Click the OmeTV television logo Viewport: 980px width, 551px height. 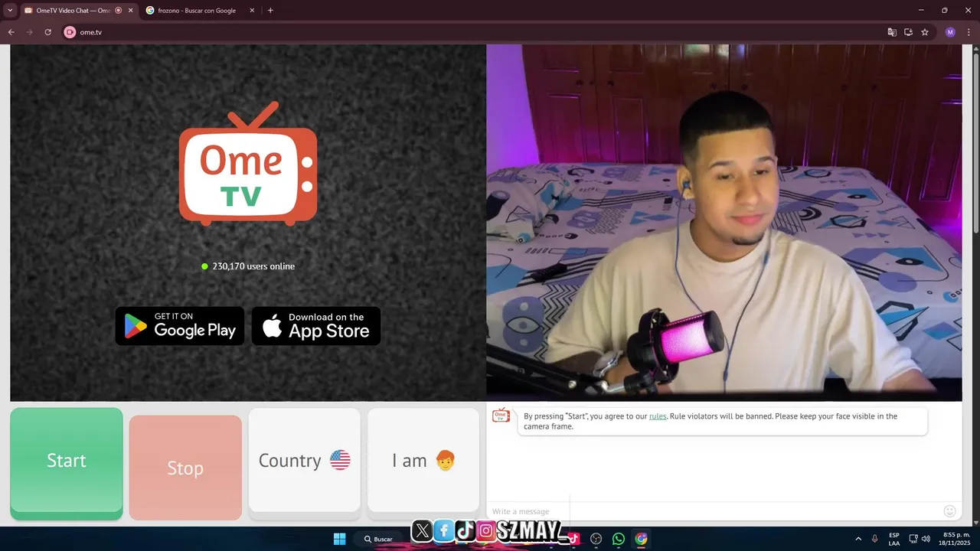[x=248, y=165]
